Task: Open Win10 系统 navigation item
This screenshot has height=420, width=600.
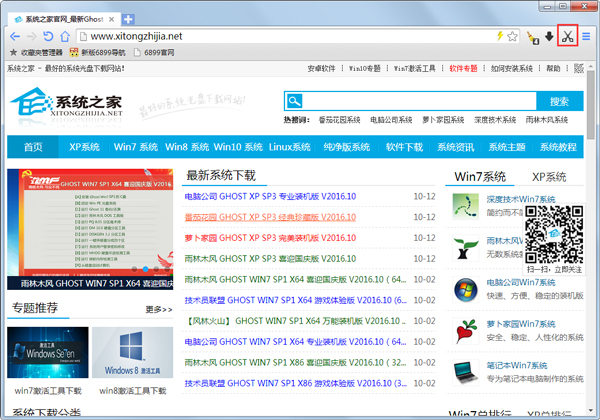Action: (x=238, y=147)
